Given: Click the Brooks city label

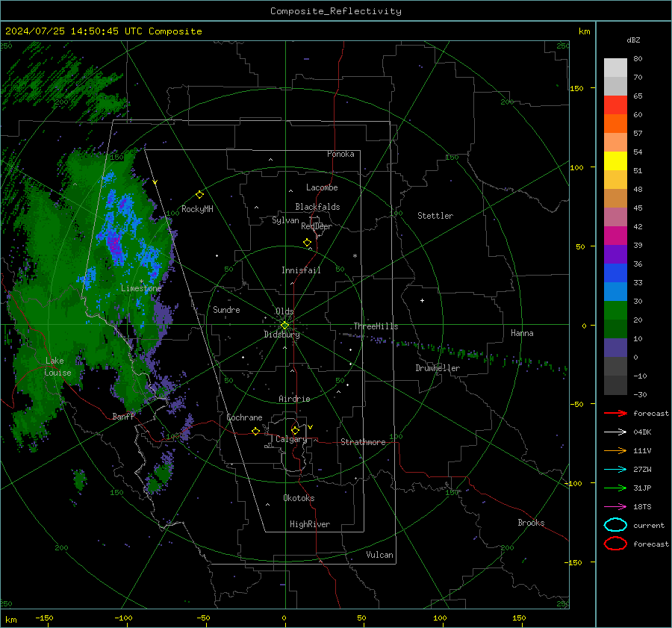Looking at the screenshot, I should 531,523.
